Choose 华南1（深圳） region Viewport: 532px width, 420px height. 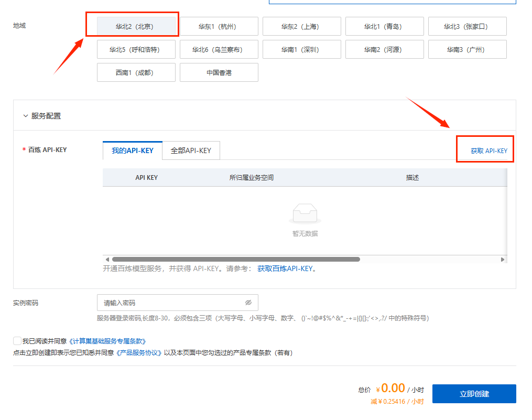[301, 49]
